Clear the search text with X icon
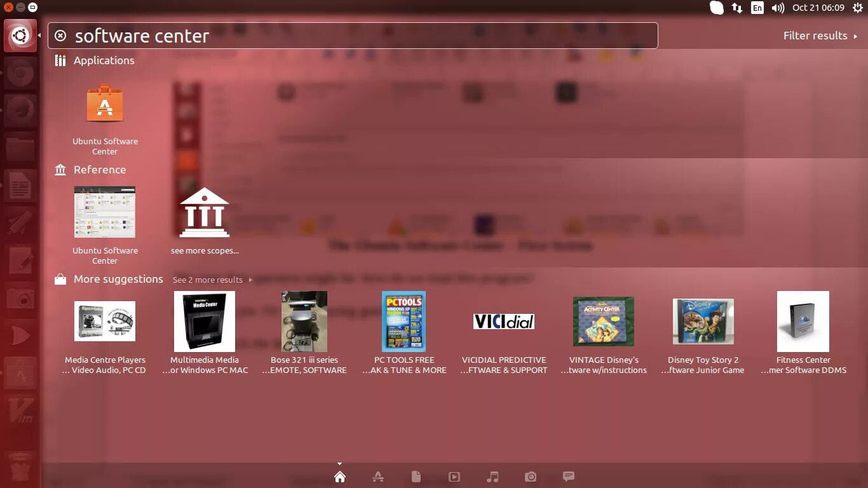Viewport: 868px width, 488px height. click(x=60, y=36)
